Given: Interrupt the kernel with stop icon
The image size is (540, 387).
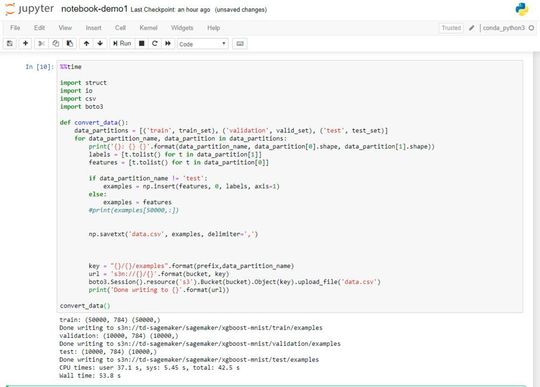Looking at the screenshot, I should [x=141, y=43].
